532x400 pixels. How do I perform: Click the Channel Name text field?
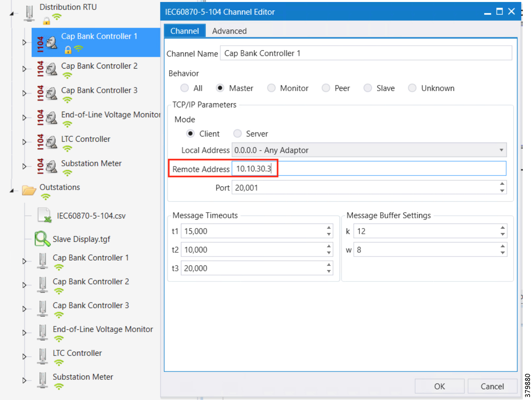[366, 53]
